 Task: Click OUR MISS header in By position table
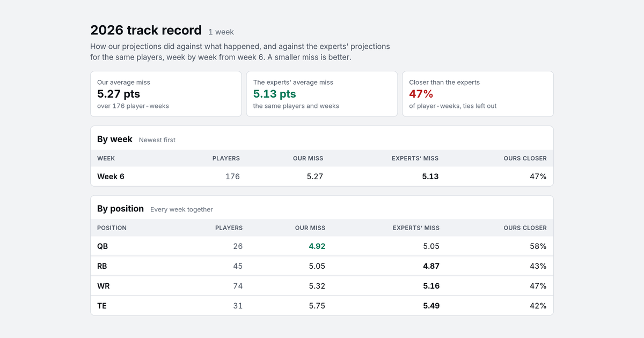pos(310,228)
